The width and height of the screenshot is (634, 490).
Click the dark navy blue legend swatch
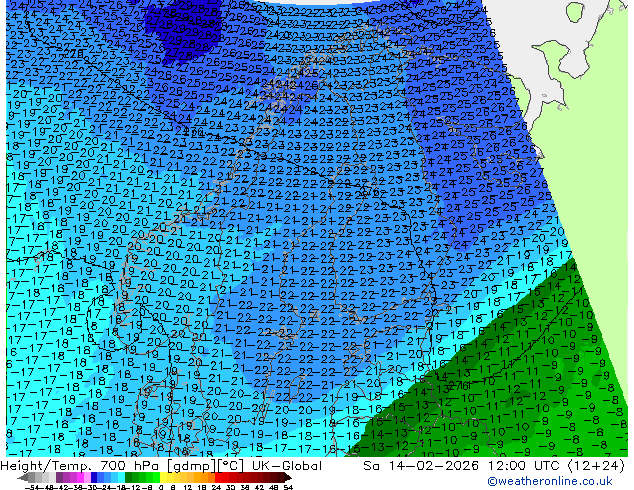click(94, 478)
